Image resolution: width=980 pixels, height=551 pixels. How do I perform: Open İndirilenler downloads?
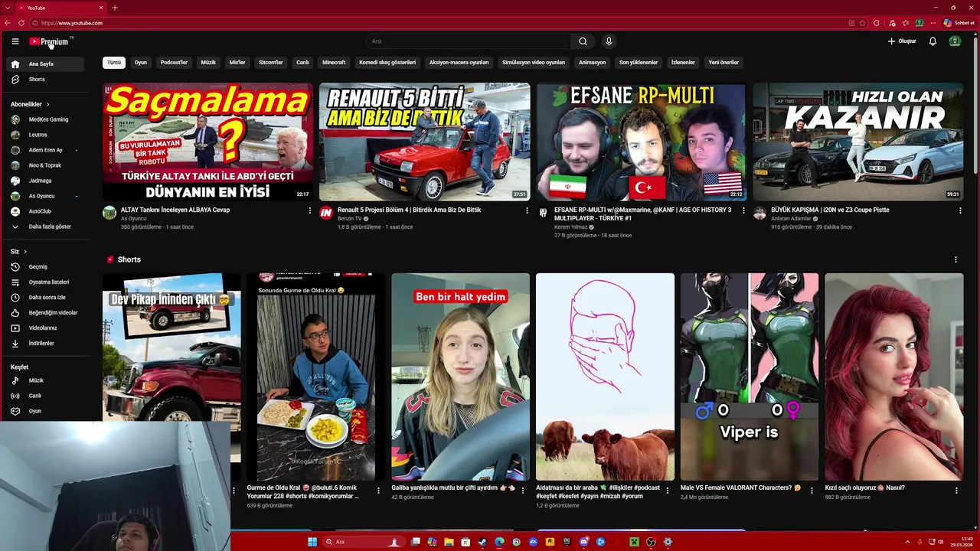coord(44,344)
